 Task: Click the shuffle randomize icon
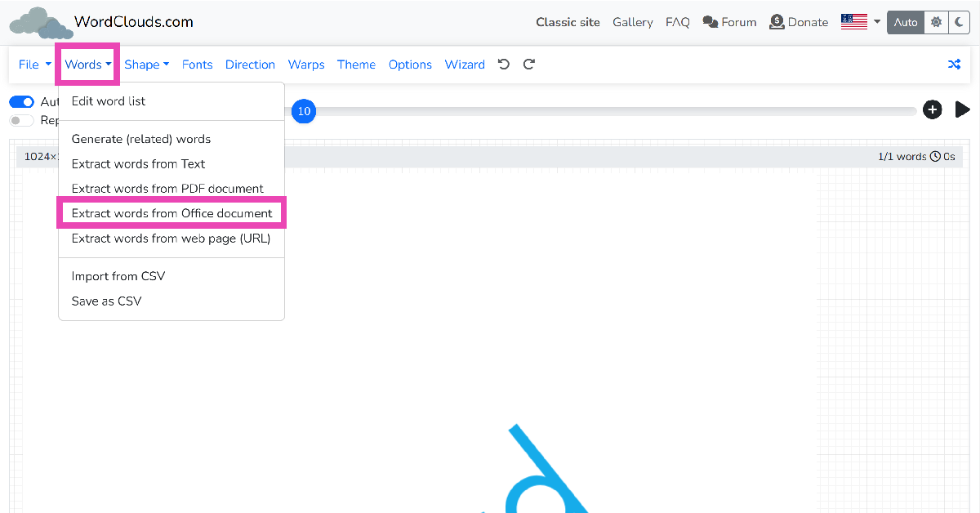954,65
